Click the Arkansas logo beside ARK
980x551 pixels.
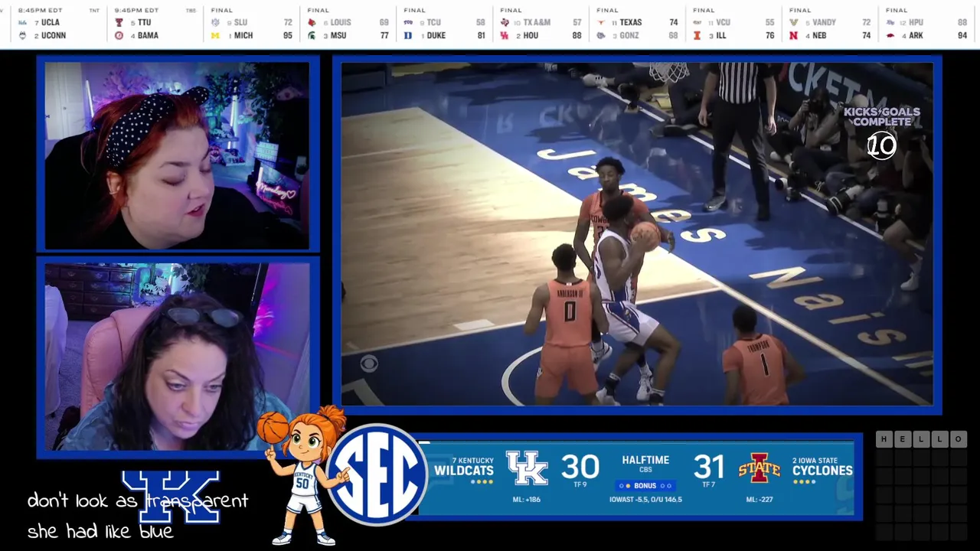pos(890,35)
